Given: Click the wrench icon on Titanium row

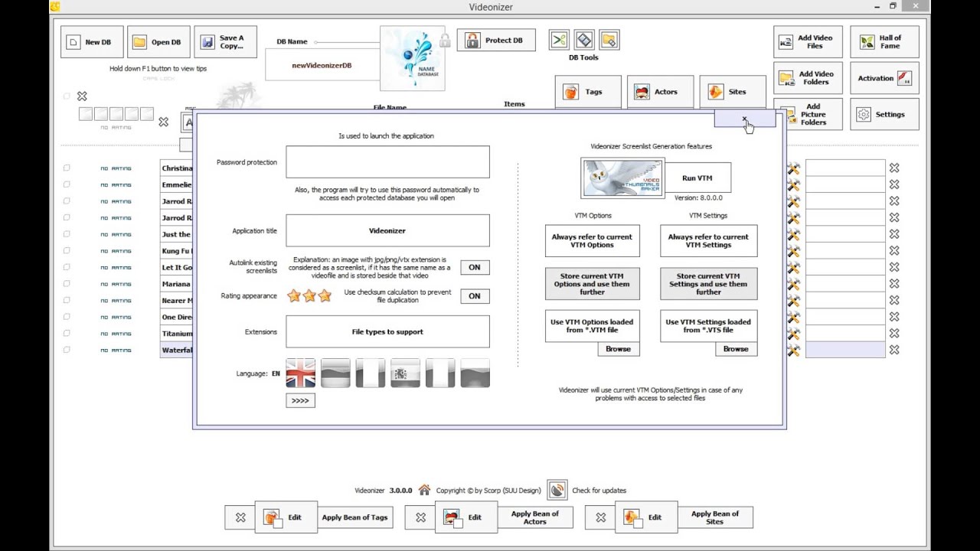Looking at the screenshot, I should pos(793,334).
